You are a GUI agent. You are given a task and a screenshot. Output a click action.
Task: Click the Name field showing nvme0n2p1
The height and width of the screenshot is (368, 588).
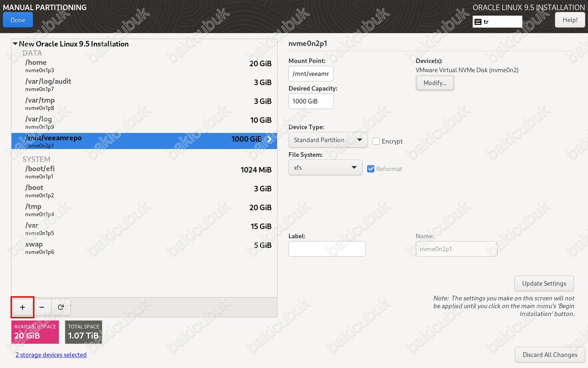457,249
